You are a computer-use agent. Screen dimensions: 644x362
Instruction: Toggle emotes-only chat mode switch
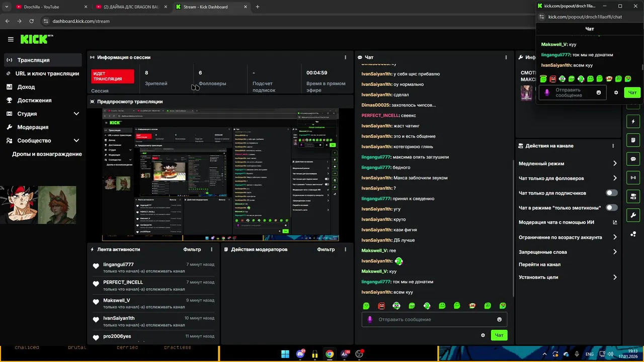coord(612,208)
